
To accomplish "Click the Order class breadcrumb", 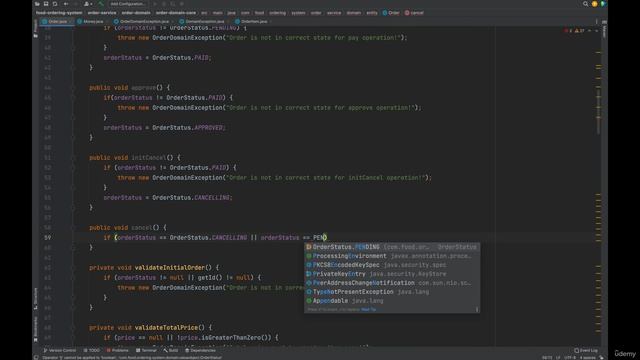I will pos(391,13).
